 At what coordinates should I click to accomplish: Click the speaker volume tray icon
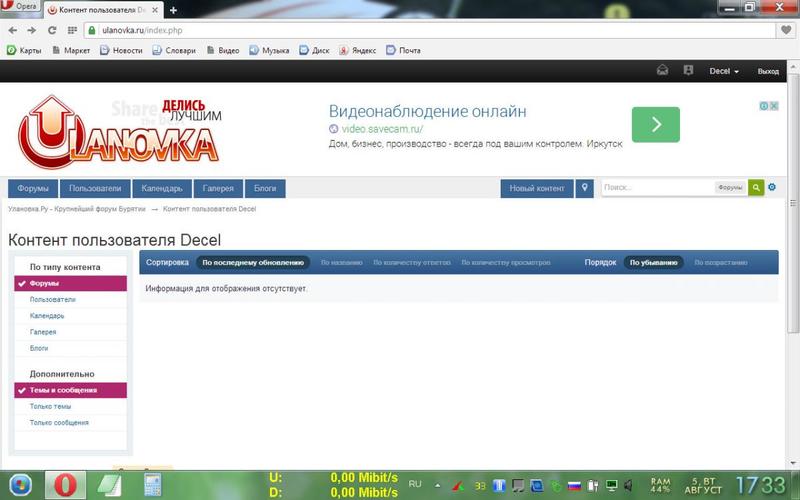tap(629, 485)
